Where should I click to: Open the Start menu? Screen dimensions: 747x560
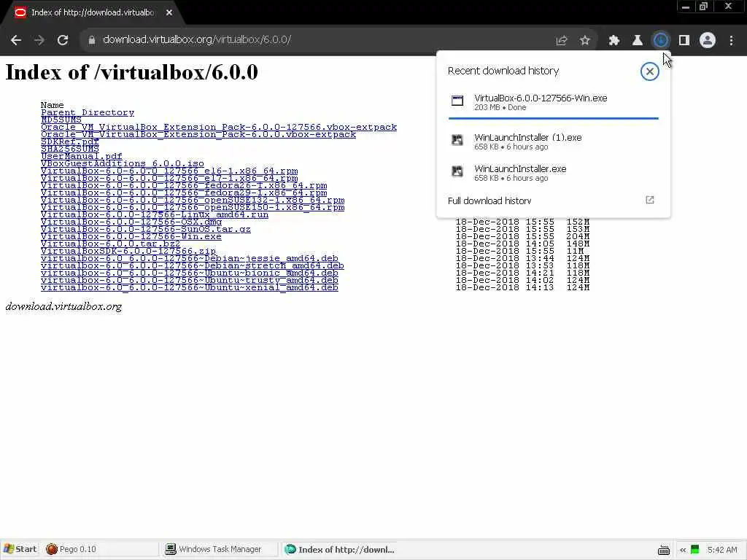[20, 549]
